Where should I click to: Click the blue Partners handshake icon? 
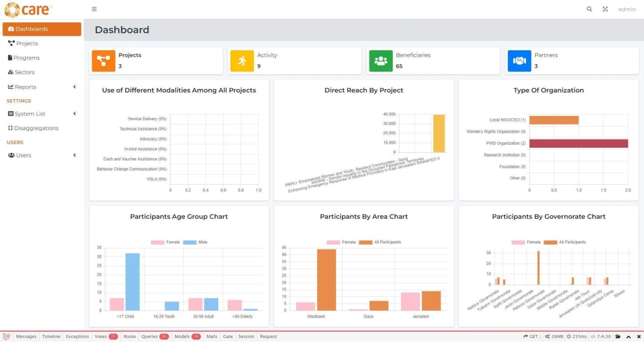pos(519,61)
